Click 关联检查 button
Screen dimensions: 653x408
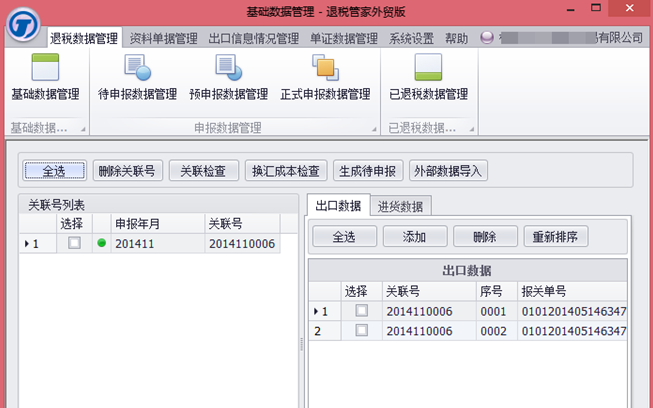click(x=204, y=170)
